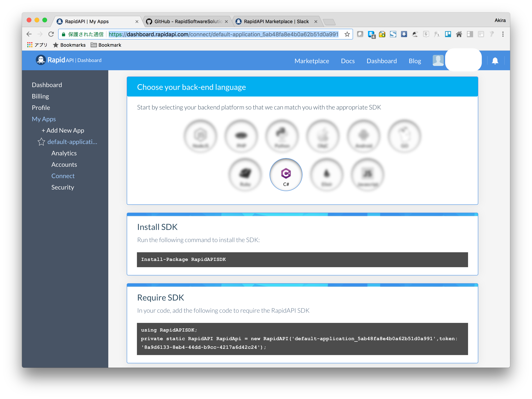This screenshot has width=532, height=399.
Task: Click the blue download-arrow extension icon
Action: (404, 34)
